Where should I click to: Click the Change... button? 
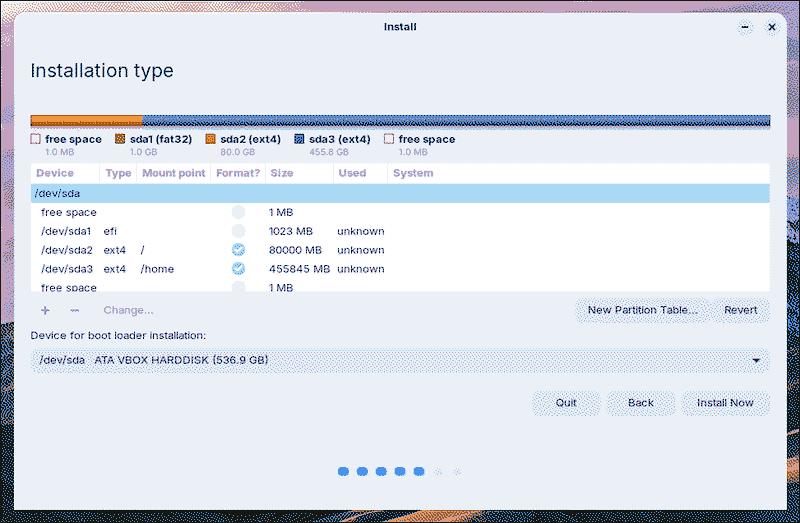[128, 310]
